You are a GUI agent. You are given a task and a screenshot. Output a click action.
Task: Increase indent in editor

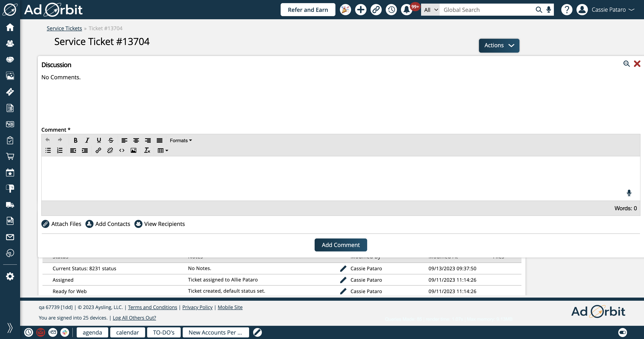(x=85, y=150)
